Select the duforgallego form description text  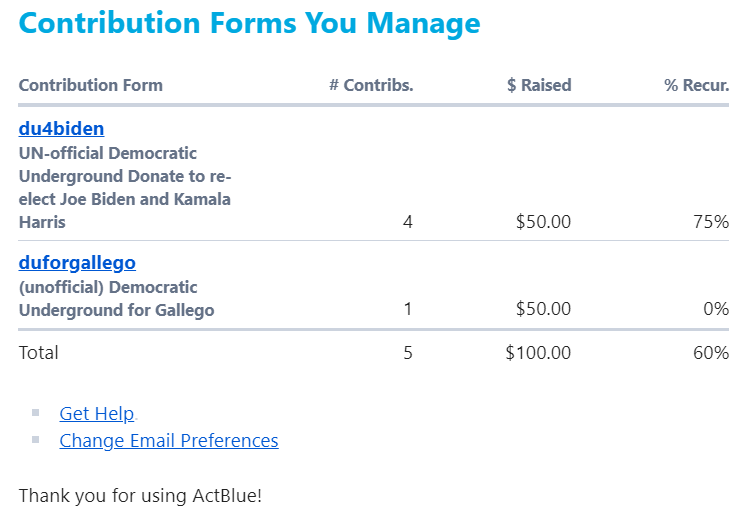(116, 299)
